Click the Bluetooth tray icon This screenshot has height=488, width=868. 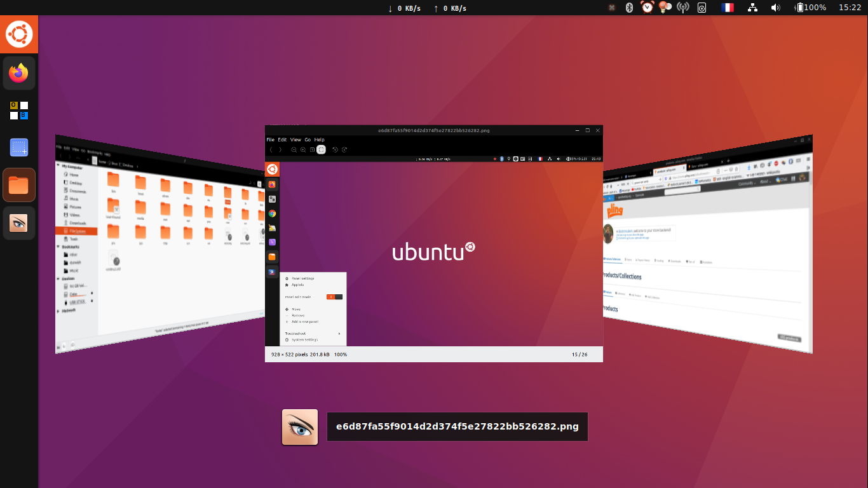(x=630, y=8)
